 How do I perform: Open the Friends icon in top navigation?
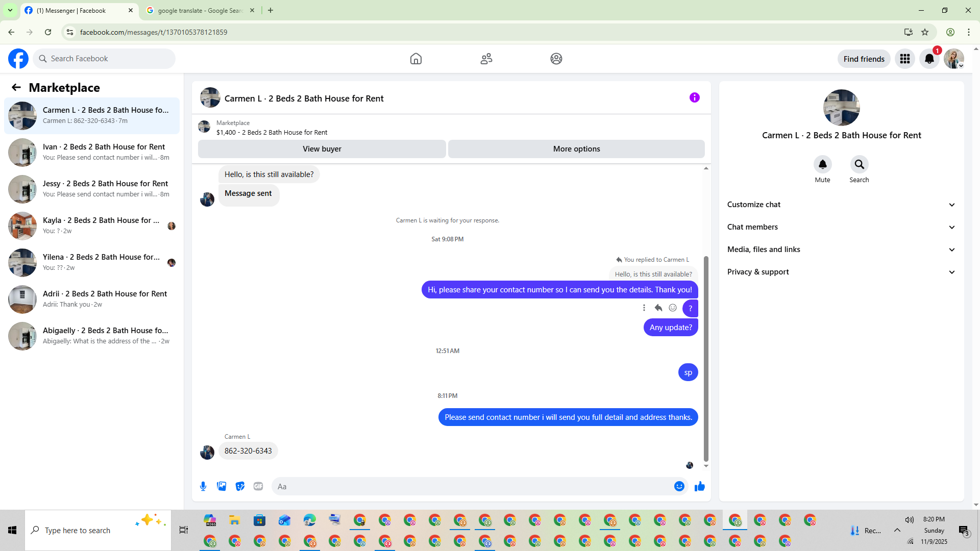pos(486,59)
